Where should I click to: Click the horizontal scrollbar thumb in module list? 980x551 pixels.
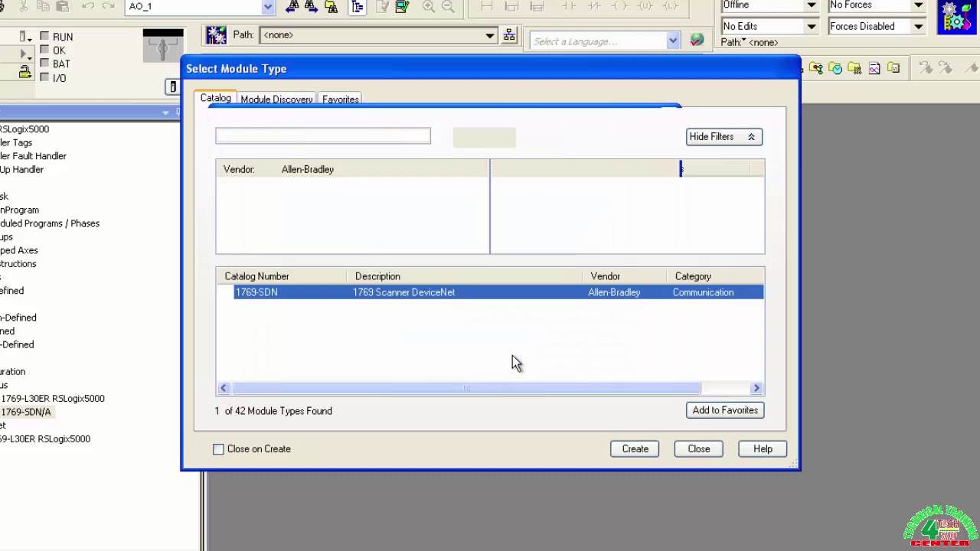(x=465, y=389)
